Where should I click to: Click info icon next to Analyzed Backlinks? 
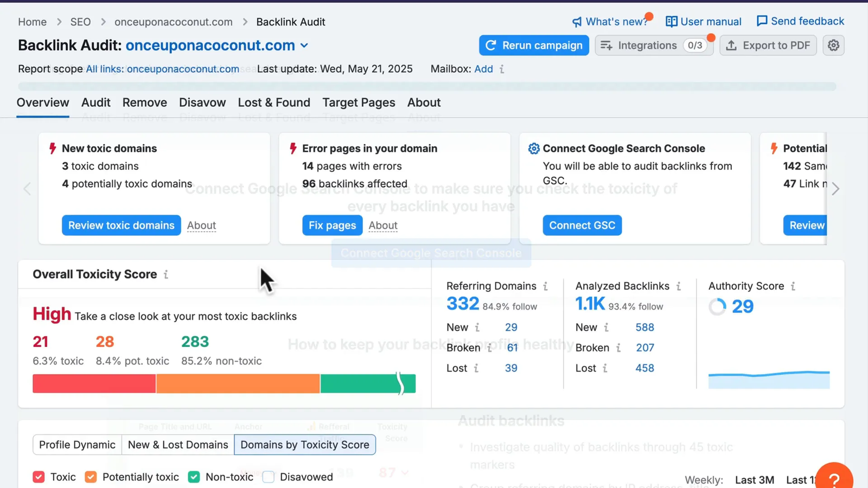679,286
